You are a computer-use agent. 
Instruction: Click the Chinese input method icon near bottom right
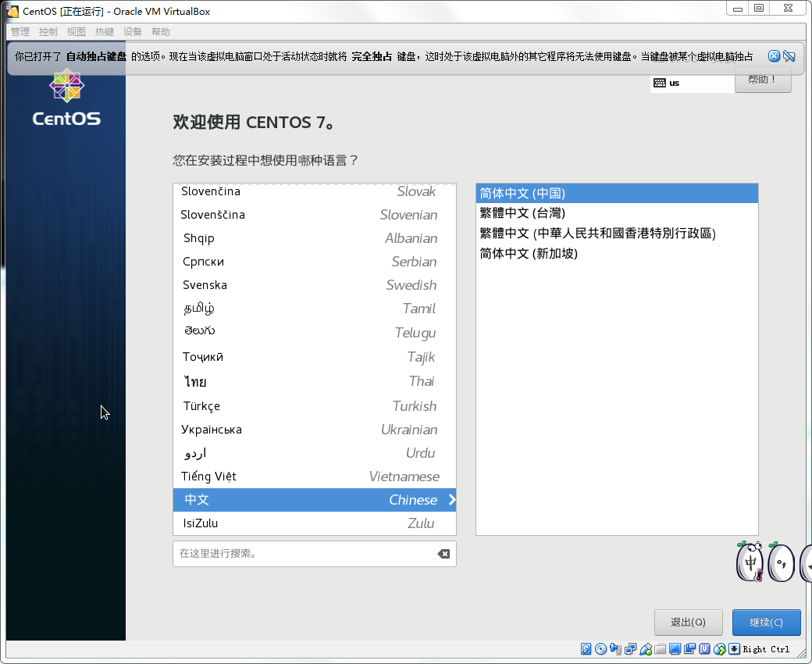(748, 561)
